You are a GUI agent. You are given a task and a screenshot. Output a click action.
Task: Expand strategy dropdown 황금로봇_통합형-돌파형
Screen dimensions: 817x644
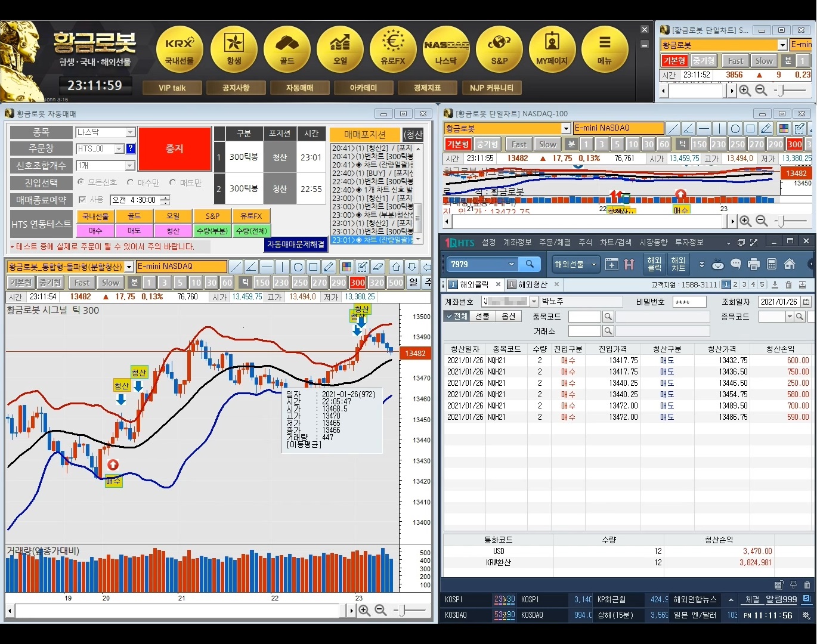[x=129, y=267]
